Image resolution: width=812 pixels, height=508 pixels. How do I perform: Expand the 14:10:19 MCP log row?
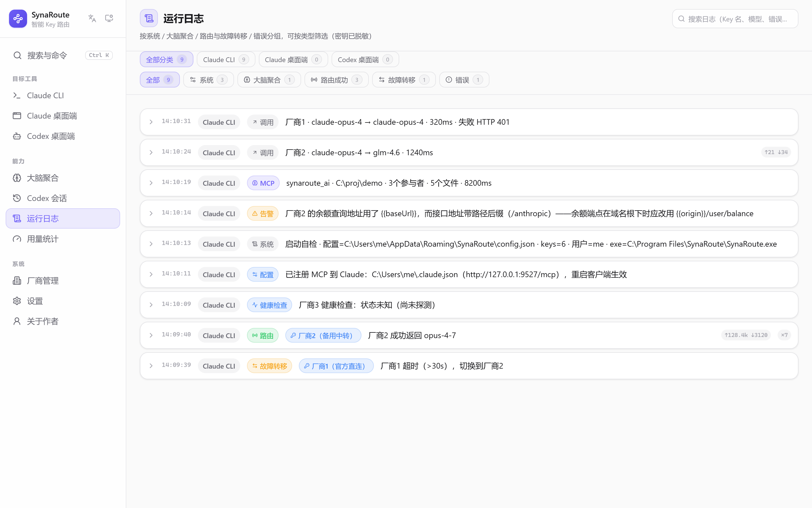[x=469, y=183]
